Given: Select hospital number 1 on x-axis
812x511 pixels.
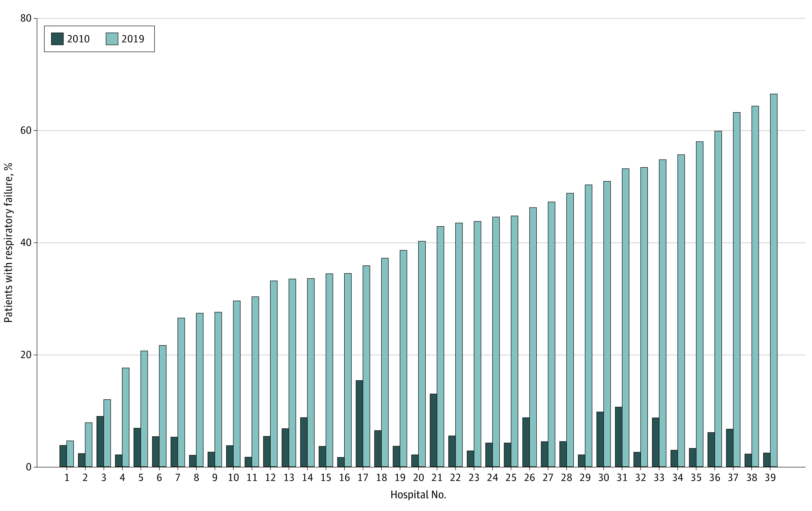Looking at the screenshot, I should pyautogui.click(x=67, y=478).
